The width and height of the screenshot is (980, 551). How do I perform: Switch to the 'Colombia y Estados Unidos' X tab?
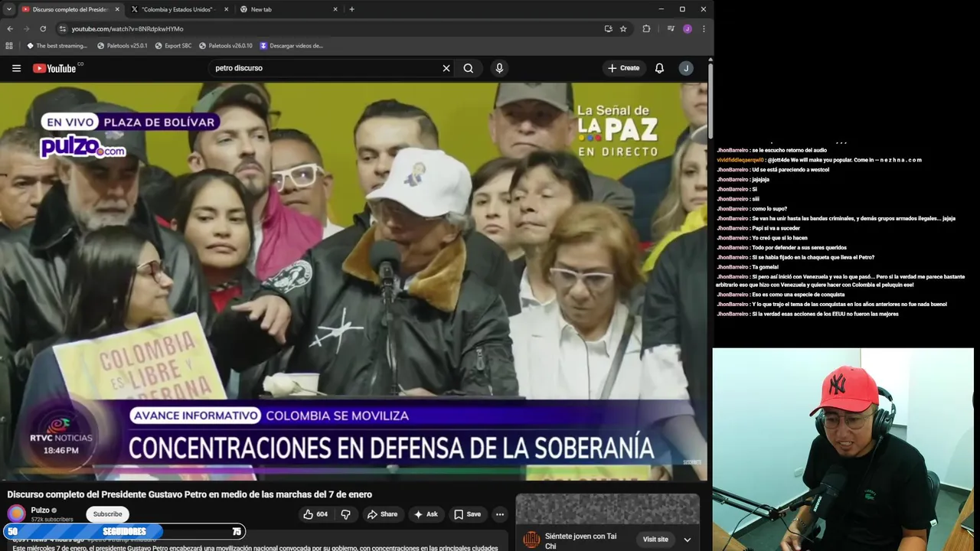(x=180, y=9)
